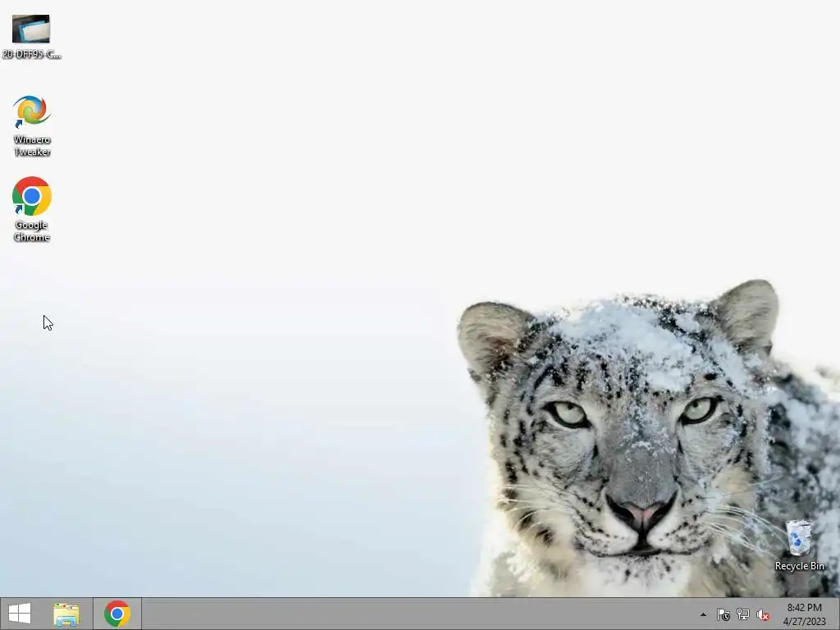
Task: Open Google Chrome from the taskbar
Action: click(117, 614)
